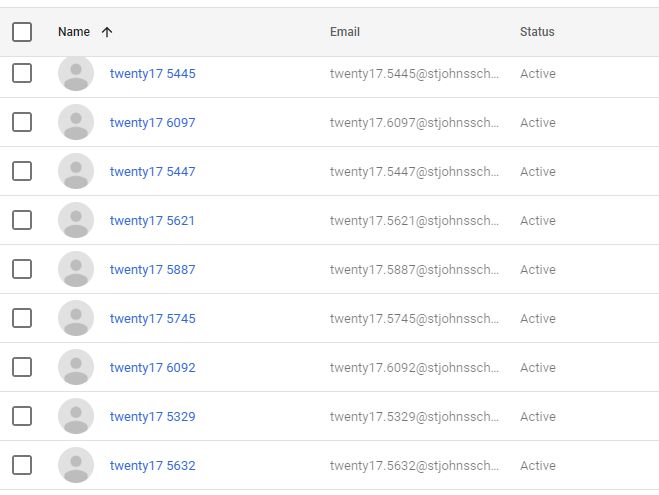Click the avatar icon of twenty17 5445
Screen dimensions: 659x495
(x=76, y=73)
